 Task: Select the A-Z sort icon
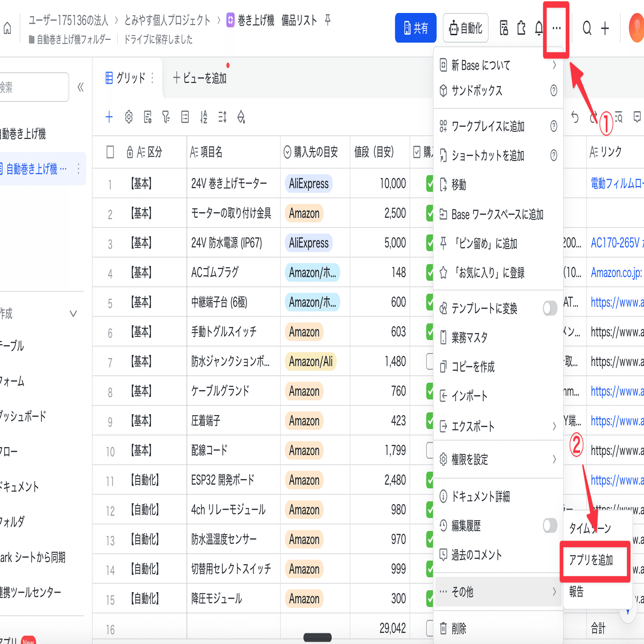click(x=203, y=117)
